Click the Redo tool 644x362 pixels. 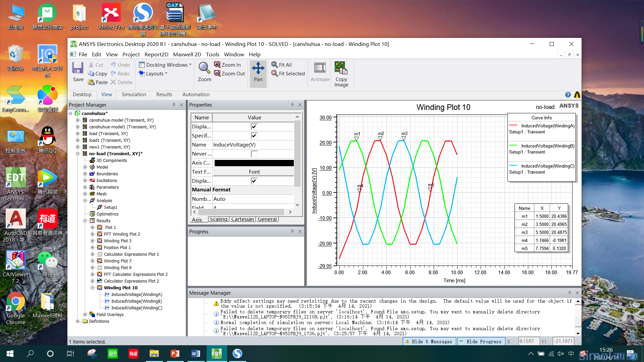[120, 73]
